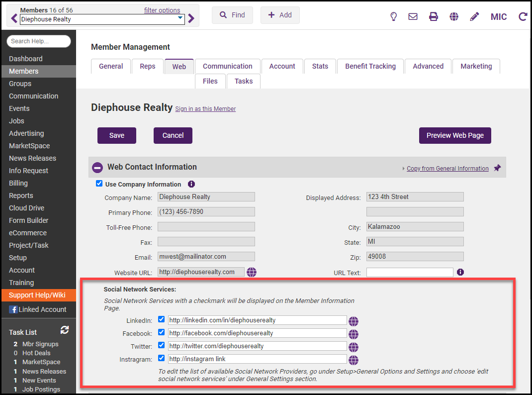
Task: Disable the Instagram display checkbox
Action: [161, 358]
